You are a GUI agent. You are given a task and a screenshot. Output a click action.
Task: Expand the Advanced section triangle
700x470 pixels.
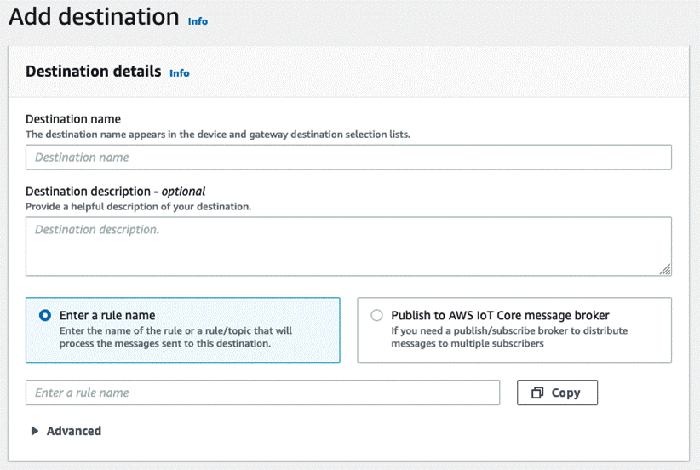tap(34, 431)
